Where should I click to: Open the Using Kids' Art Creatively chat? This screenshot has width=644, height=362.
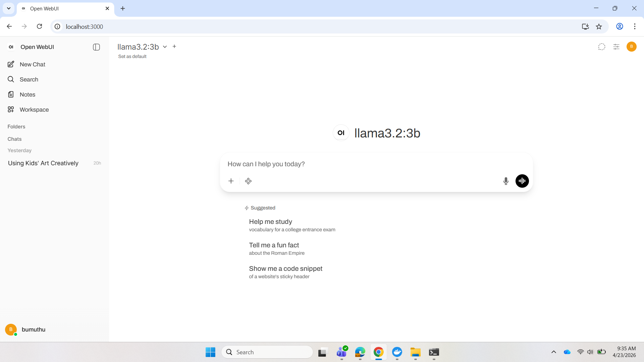[54, 163]
